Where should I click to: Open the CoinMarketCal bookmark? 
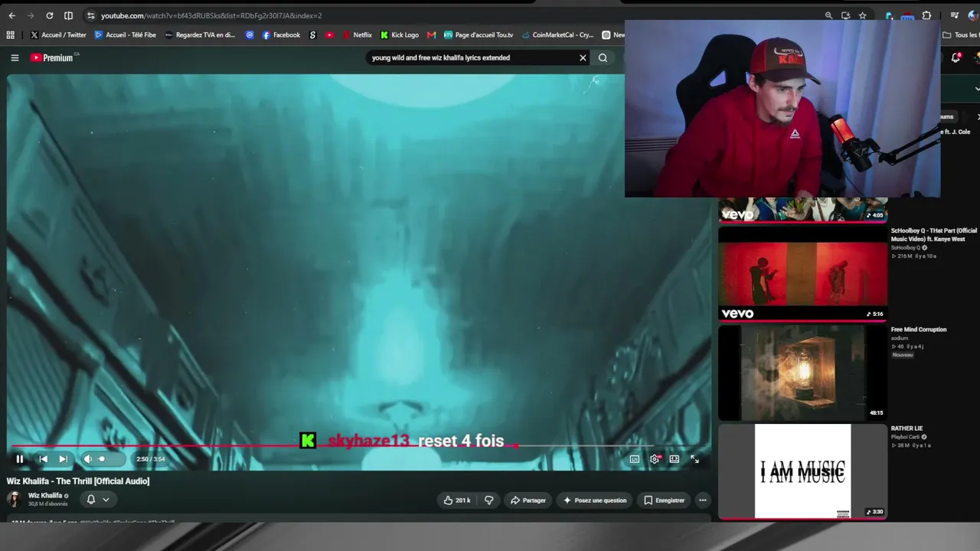(557, 34)
